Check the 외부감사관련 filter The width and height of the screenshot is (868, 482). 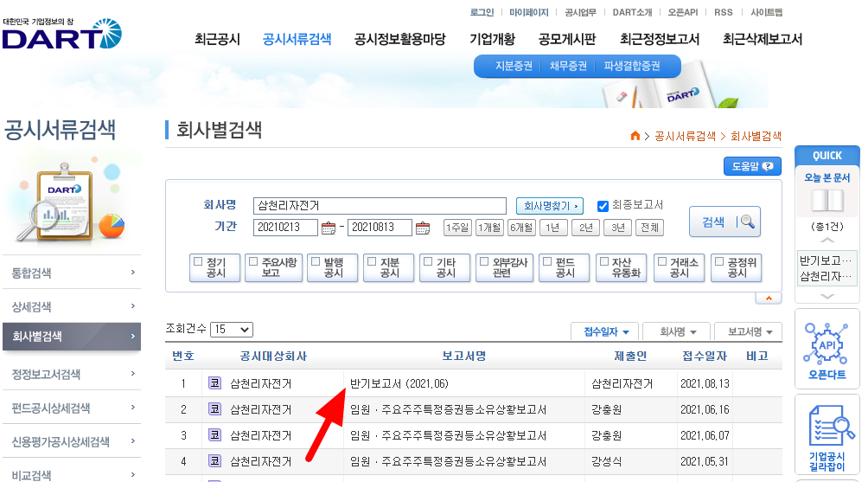point(484,261)
